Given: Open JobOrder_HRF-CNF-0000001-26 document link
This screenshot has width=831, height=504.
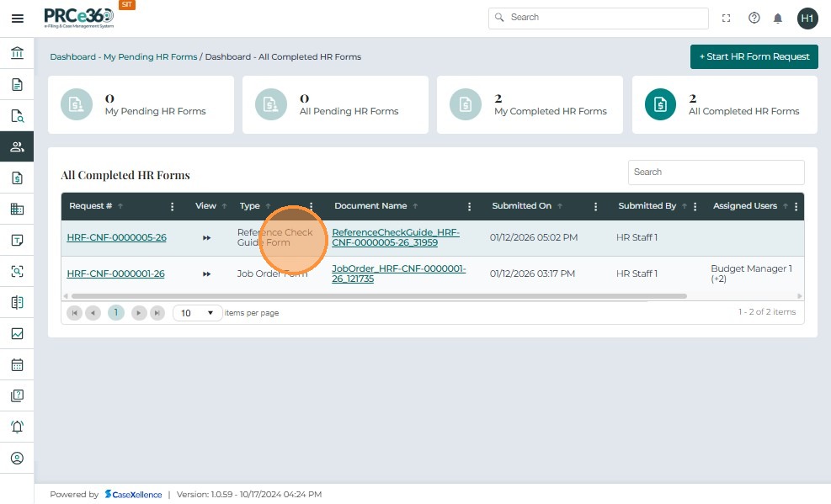Looking at the screenshot, I should [398, 273].
